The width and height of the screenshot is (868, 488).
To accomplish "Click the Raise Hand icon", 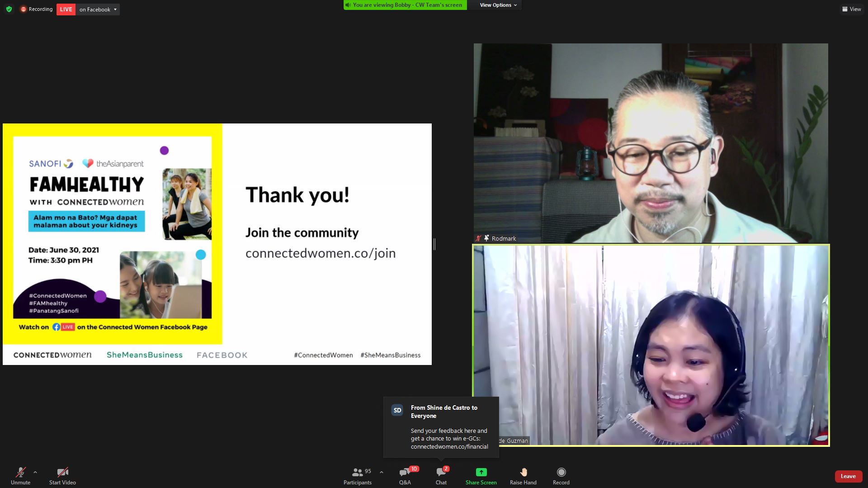I will pyautogui.click(x=524, y=472).
